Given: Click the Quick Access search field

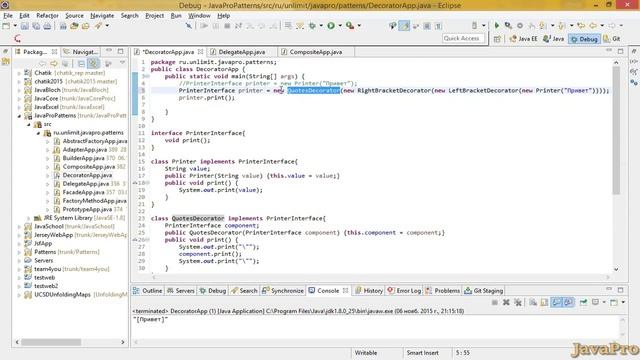Looking at the screenshot, I should pos(464,38).
